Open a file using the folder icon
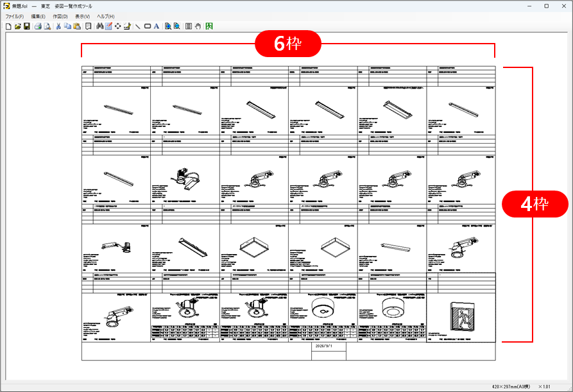The width and height of the screenshot is (573, 392). 17,26
